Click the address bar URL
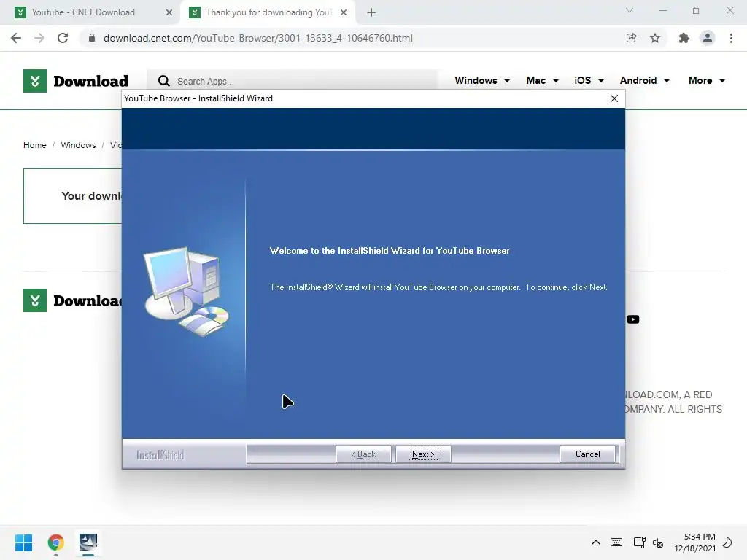 (x=258, y=38)
